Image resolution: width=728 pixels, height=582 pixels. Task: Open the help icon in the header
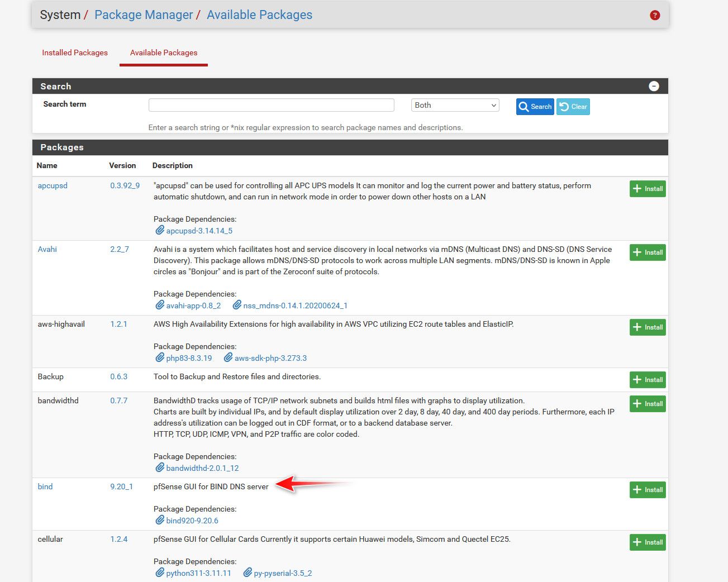(655, 15)
